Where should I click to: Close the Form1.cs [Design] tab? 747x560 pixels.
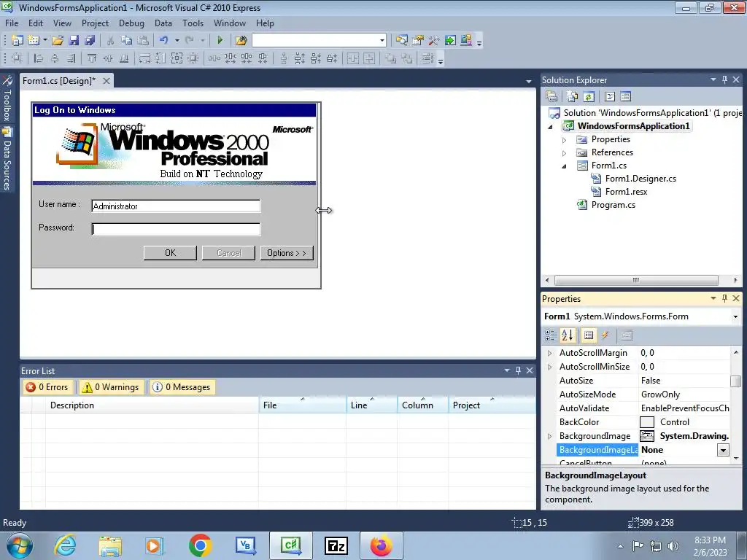coord(107,81)
